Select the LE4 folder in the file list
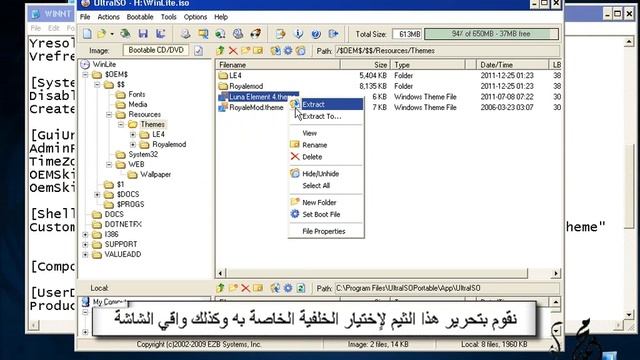Screen dimensions: 640x360 coord(230,76)
